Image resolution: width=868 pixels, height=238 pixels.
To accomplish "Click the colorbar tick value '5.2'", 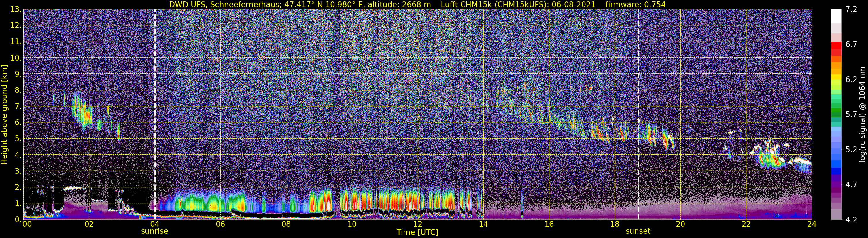I will tap(851, 150).
